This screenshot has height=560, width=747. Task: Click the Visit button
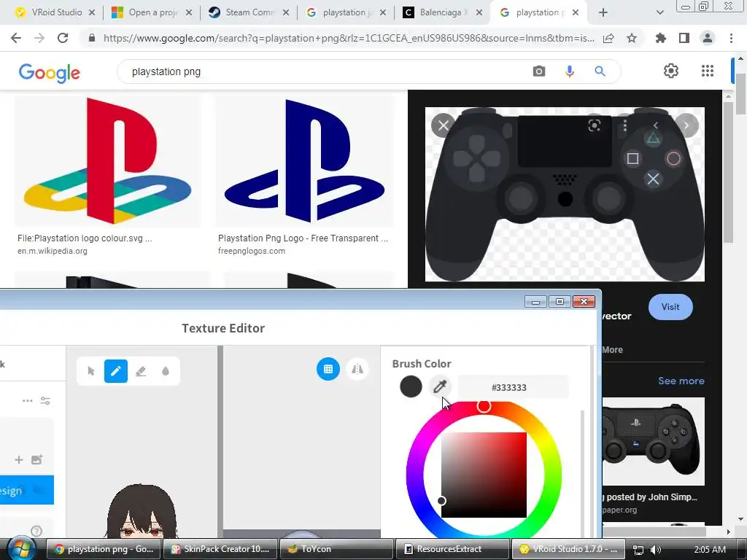tap(670, 307)
